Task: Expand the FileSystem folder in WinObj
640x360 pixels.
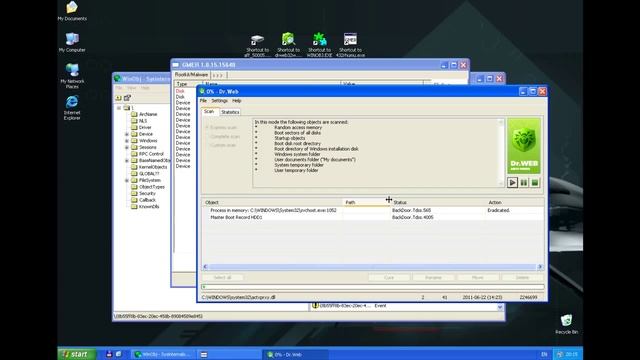Action: point(127,180)
